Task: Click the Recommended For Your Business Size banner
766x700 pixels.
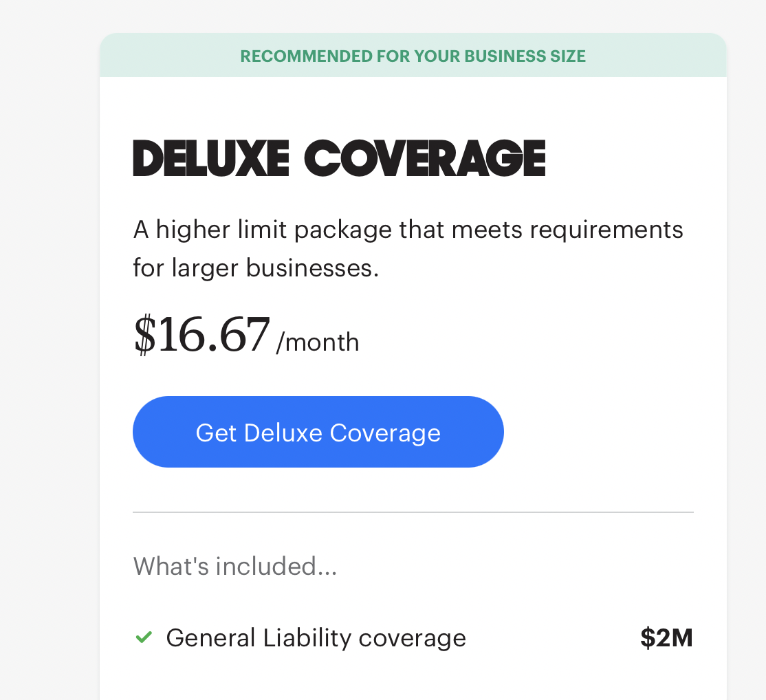Action: point(413,56)
